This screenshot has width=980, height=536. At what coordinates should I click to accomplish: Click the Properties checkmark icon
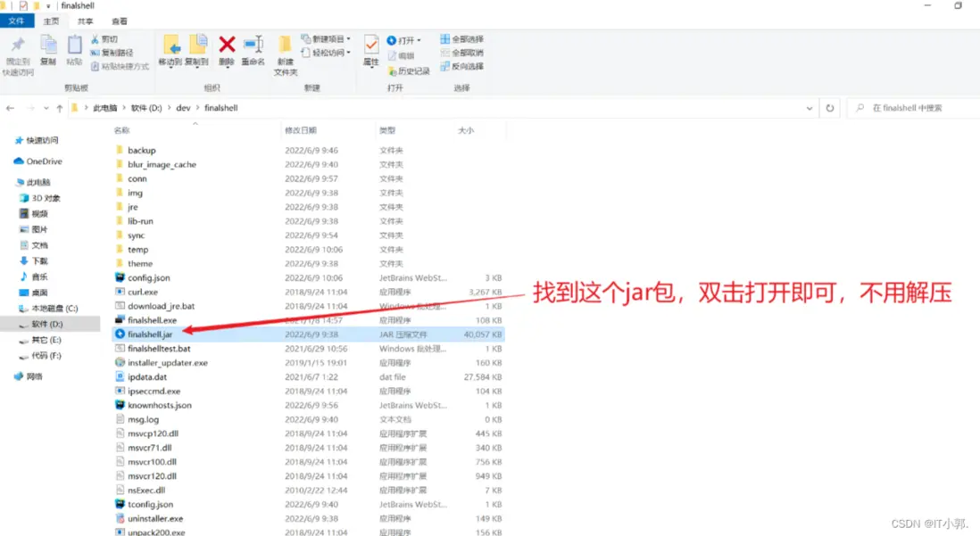pyautogui.click(x=371, y=45)
